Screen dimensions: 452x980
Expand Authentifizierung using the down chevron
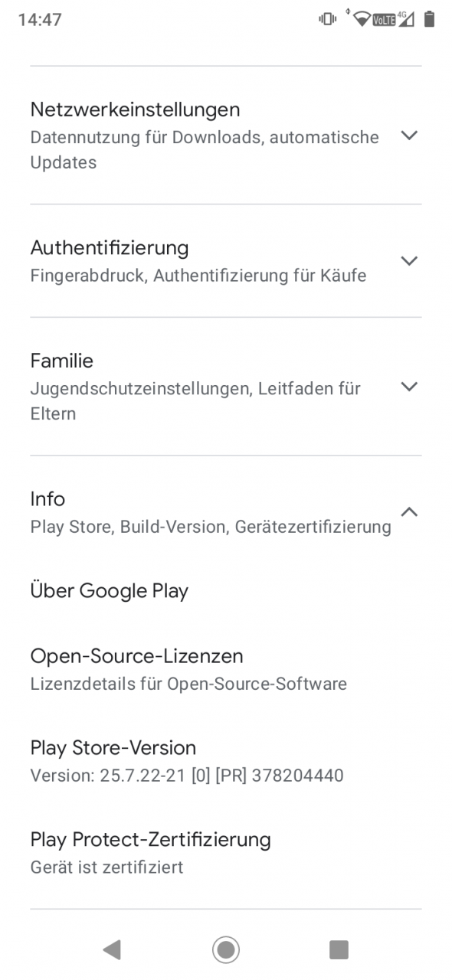pyautogui.click(x=410, y=261)
